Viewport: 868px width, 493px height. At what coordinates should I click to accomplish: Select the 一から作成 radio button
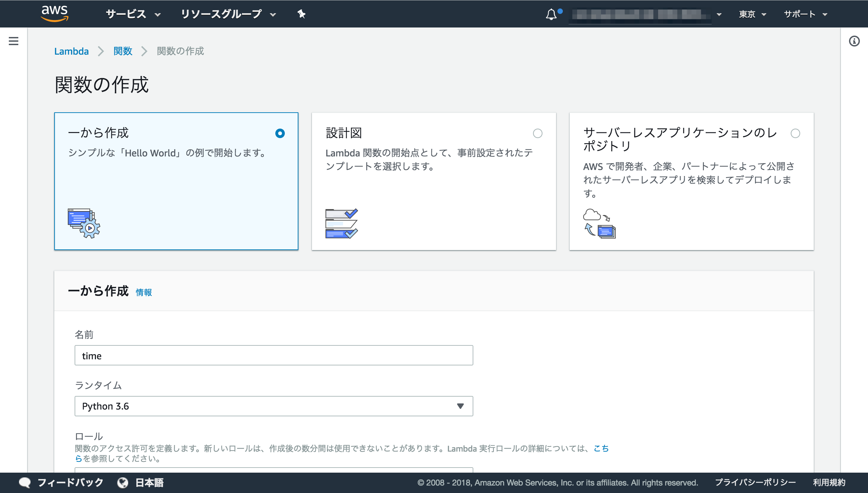click(280, 133)
